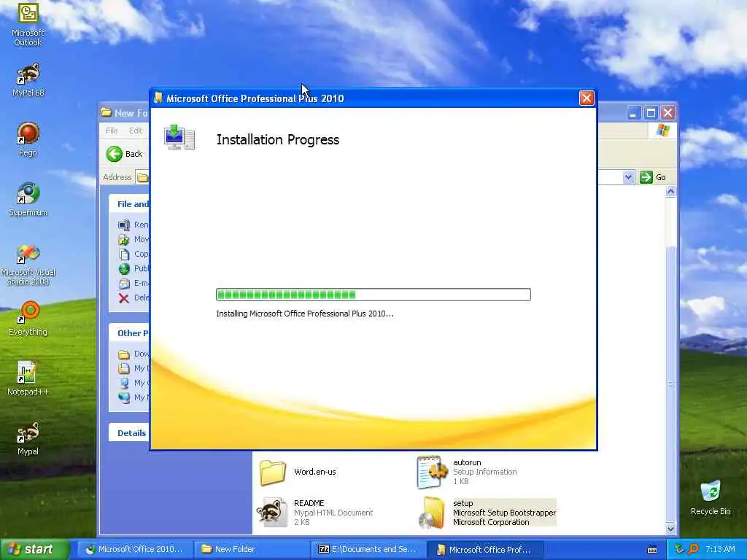This screenshot has height=560, width=747.
Task: Open the Microsoft Outlook desktop icon
Action: pos(28,24)
